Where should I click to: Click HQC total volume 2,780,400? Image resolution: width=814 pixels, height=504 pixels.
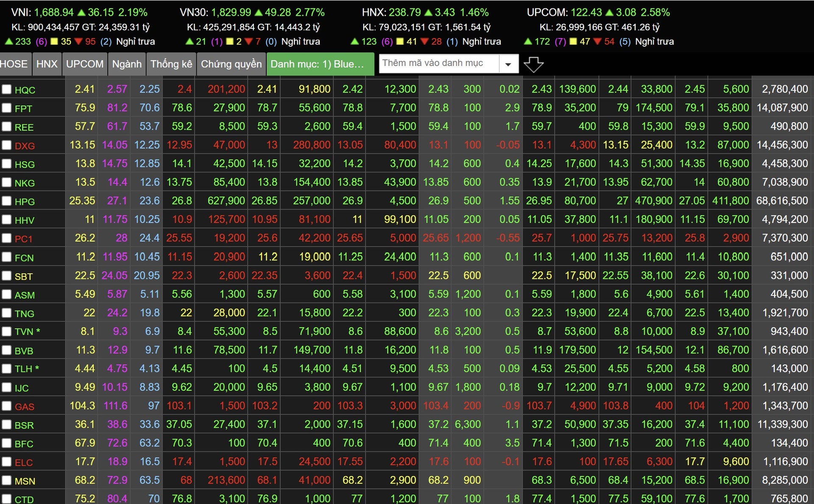(785, 89)
